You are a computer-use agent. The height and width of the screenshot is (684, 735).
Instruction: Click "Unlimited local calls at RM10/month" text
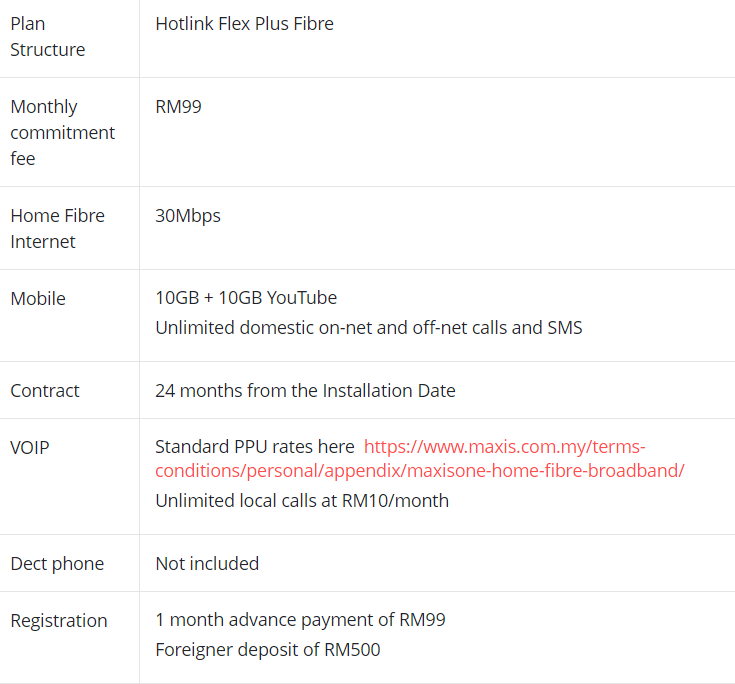click(x=302, y=500)
